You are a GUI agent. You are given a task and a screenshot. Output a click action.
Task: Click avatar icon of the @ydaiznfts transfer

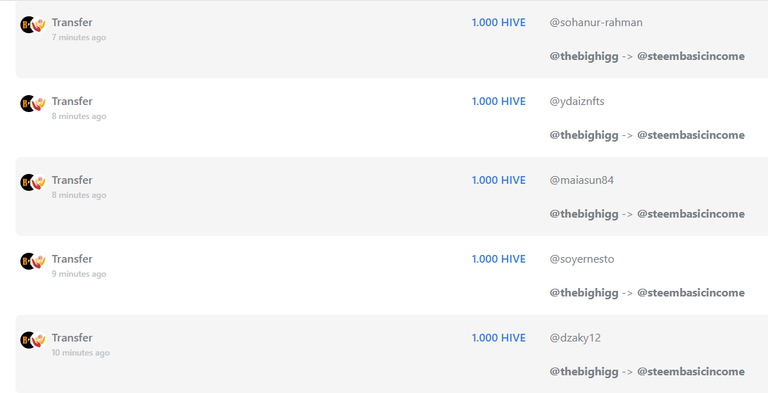[33, 103]
